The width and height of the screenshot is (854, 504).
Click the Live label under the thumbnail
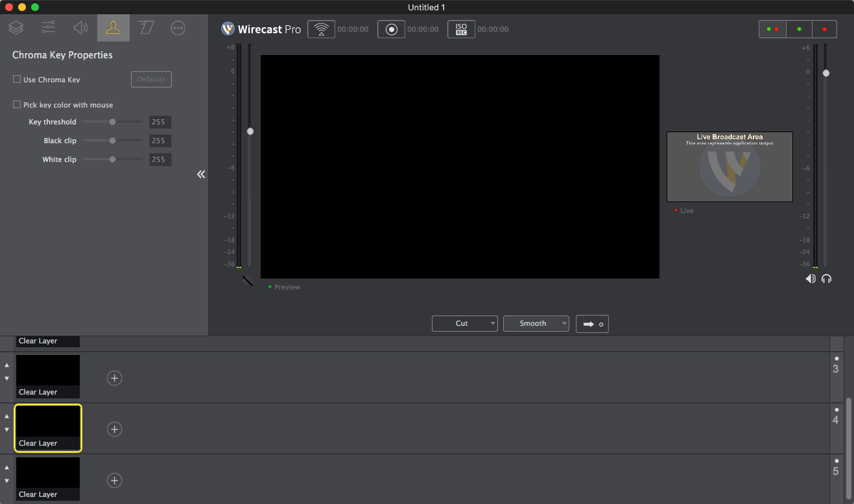click(x=687, y=211)
